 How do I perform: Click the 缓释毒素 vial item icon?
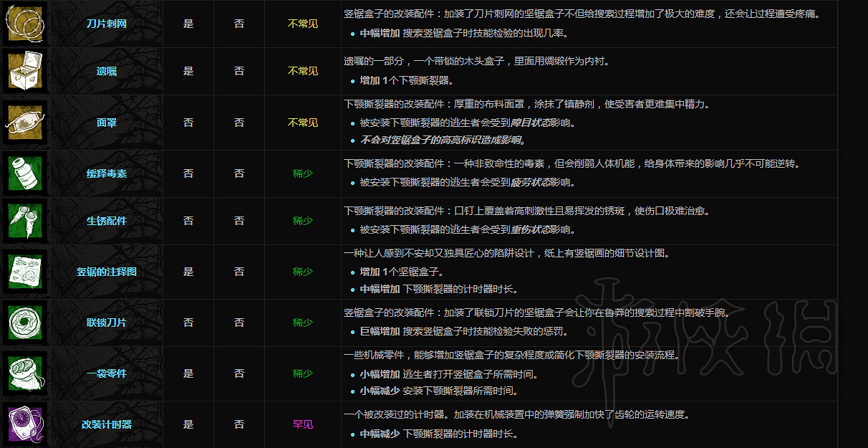[25, 173]
